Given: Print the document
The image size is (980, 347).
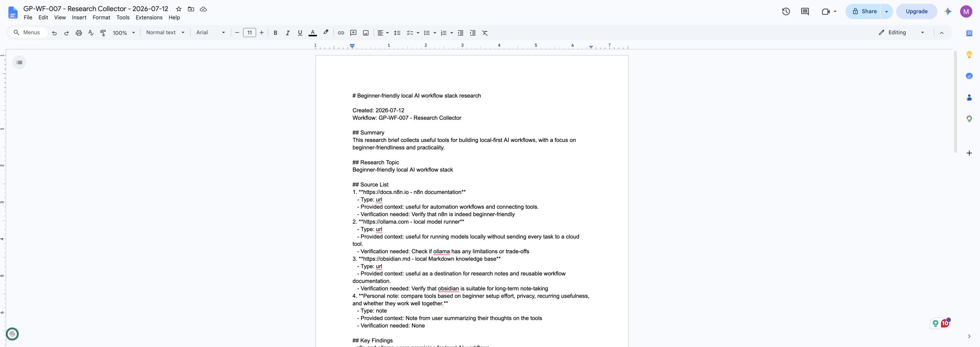Looking at the screenshot, I should point(79,33).
